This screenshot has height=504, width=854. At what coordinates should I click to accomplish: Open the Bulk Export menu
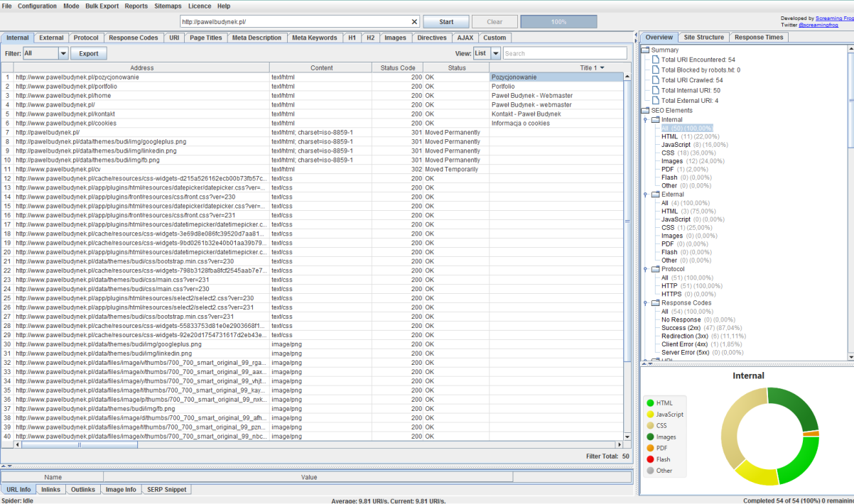pyautogui.click(x=102, y=6)
